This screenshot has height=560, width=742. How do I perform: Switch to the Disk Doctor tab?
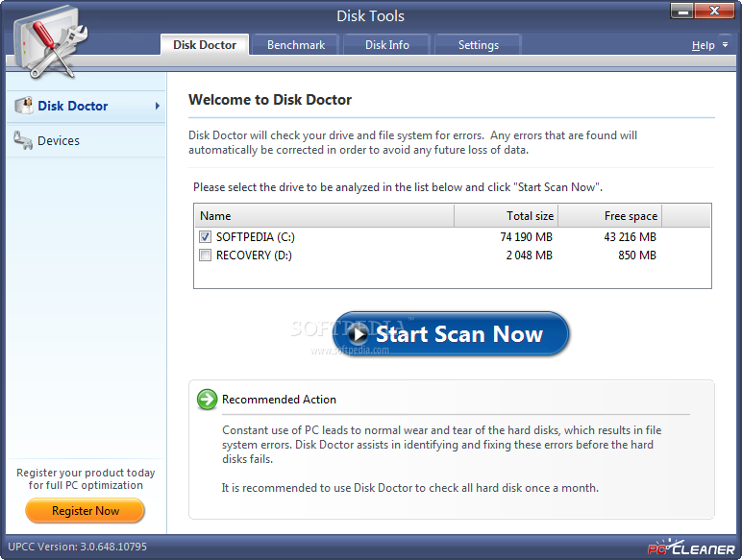[x=205, y=45]
